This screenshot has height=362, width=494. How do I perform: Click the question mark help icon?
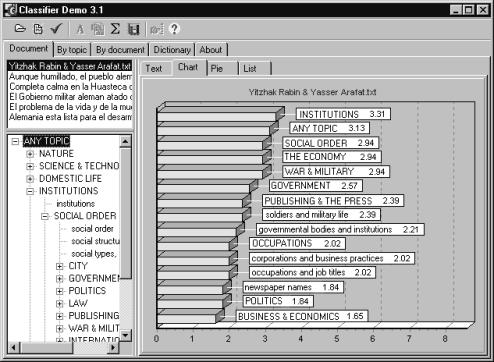(x=174, y=29)
